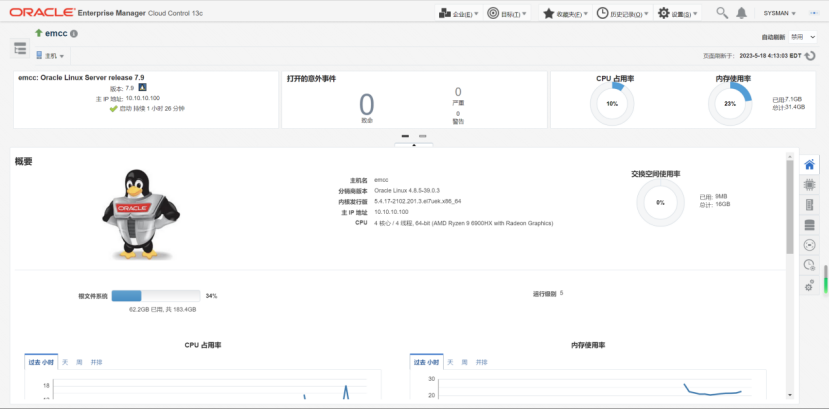
Task: Click the 启动 持续 1 小时 26 分钟 status
Action: (x=152, y=108)
